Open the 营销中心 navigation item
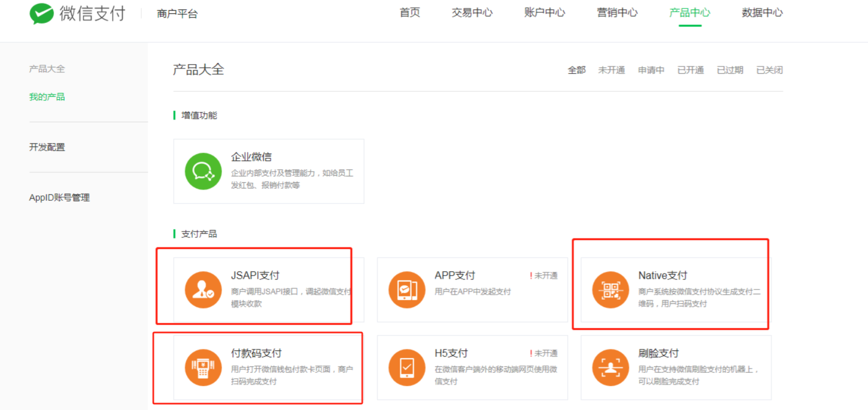This screenshot has height=410, width=868. pos(618,13)
